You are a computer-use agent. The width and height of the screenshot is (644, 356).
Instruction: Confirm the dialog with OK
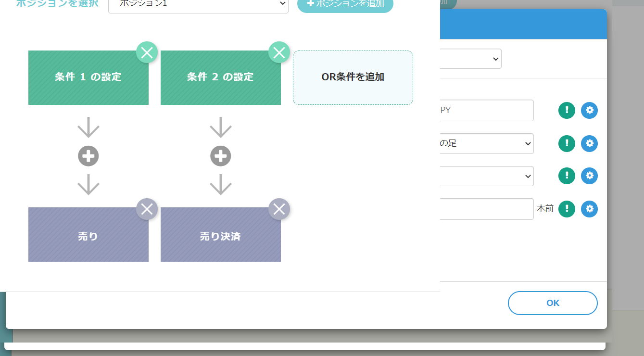click(552, 303)
